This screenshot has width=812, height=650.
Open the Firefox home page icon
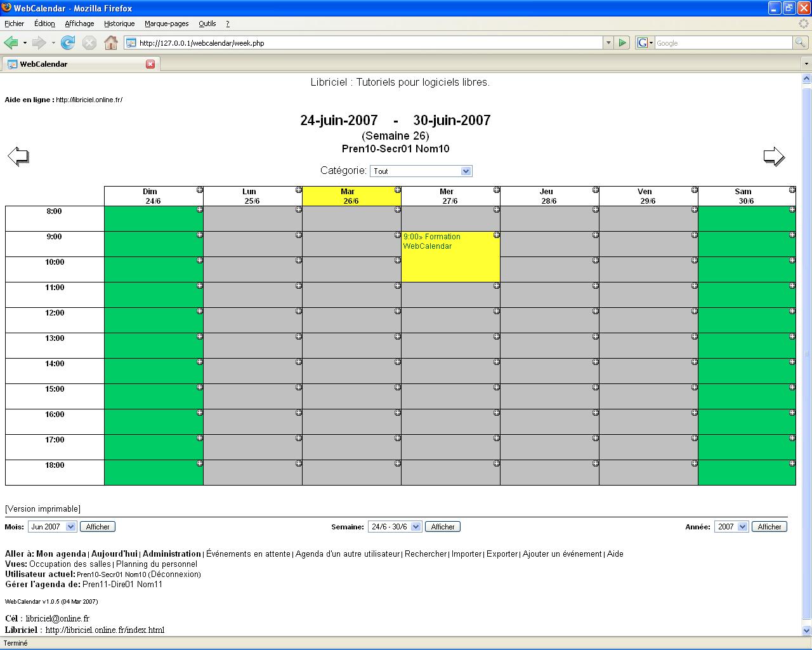[111, 43]
